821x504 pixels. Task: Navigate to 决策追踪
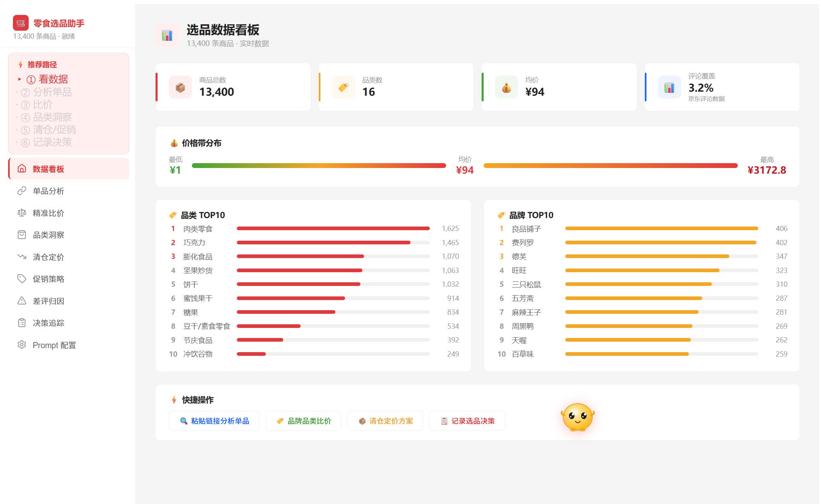pos(69,323)
